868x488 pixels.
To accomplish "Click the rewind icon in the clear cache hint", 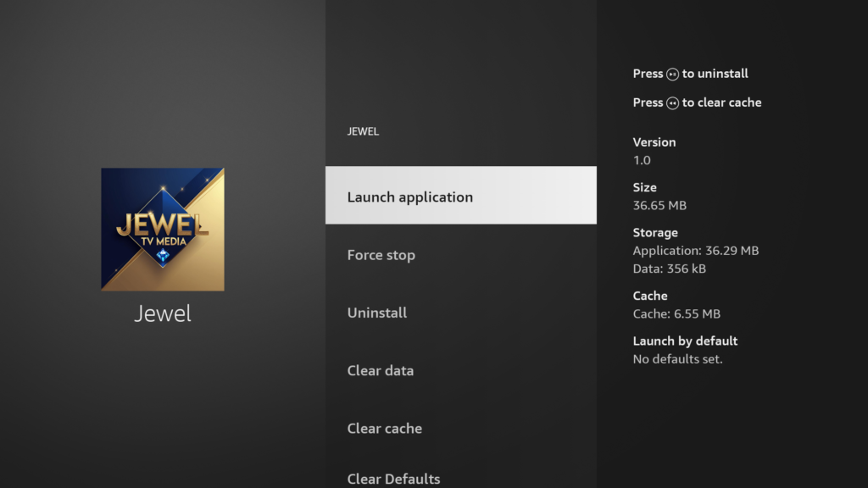I will (672, 103).
